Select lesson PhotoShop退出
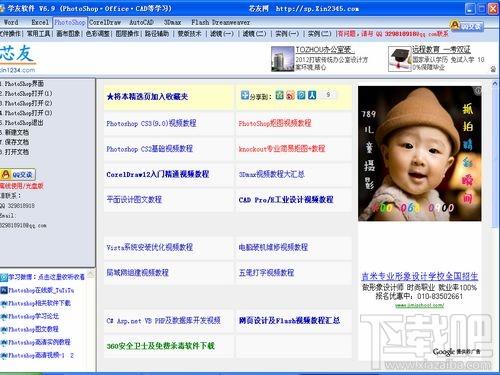Image resolution: width=500 pixels, height=375 pixels. click(23, 123)
